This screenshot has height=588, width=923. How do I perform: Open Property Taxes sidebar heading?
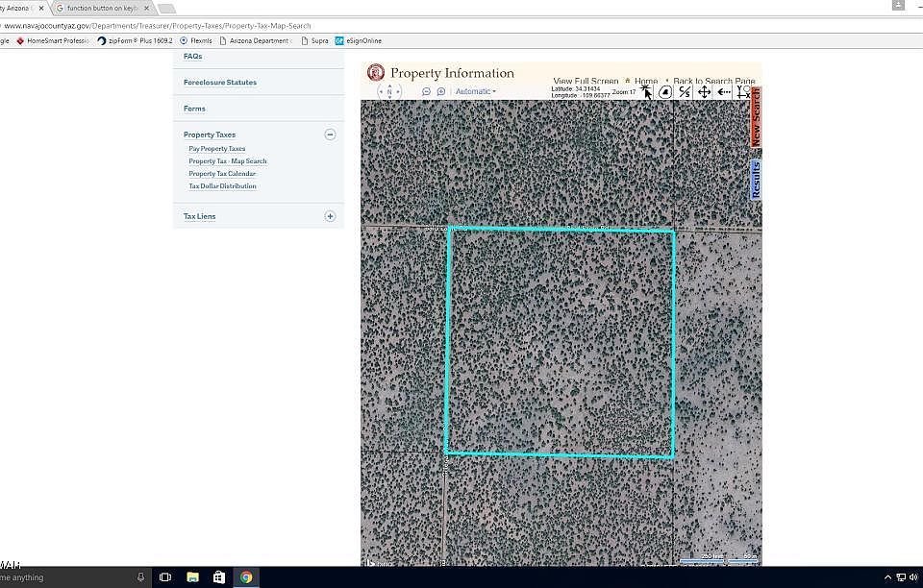click(x=209, y=135)
